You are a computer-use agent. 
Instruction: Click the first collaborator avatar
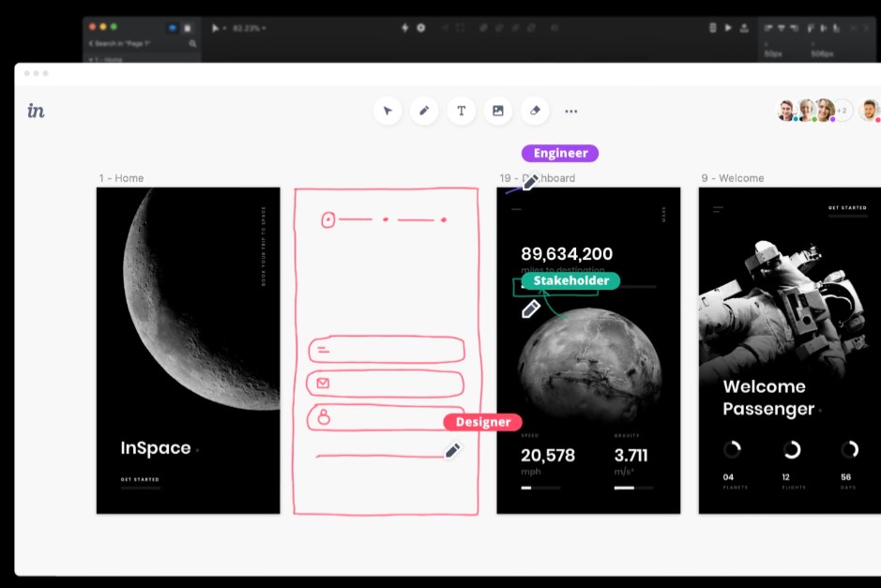tap(786, 111)
